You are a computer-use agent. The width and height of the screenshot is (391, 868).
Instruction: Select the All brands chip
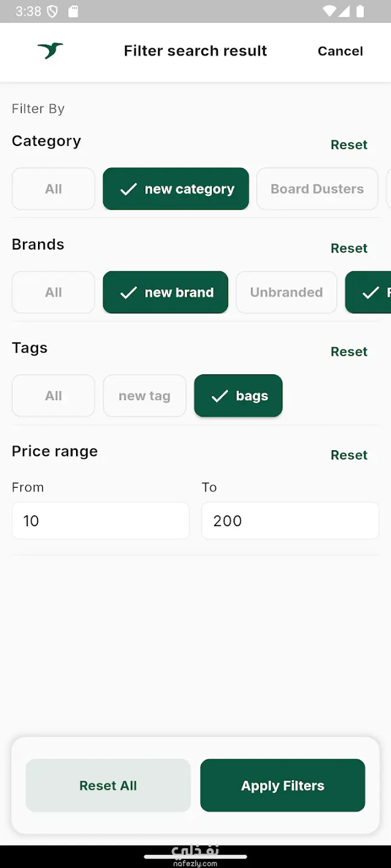pos(54,293)
